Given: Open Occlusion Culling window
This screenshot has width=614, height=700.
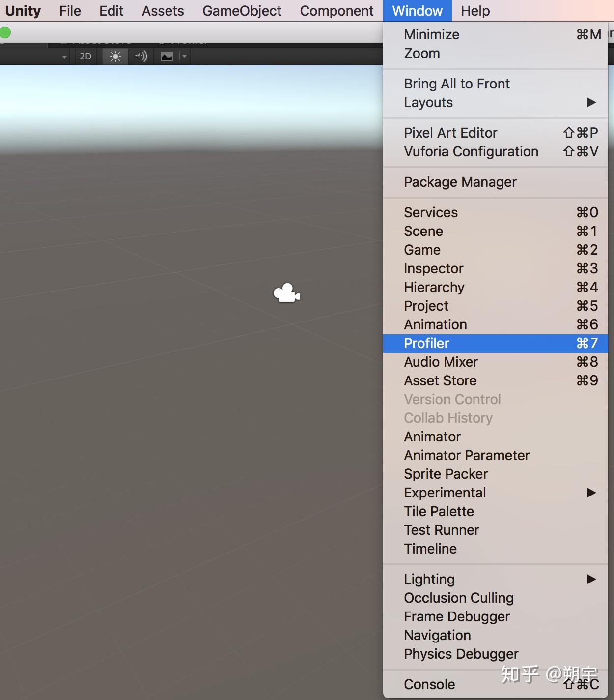Looking at the screenshot, I should pyautogui.click(x=496, y=598).
